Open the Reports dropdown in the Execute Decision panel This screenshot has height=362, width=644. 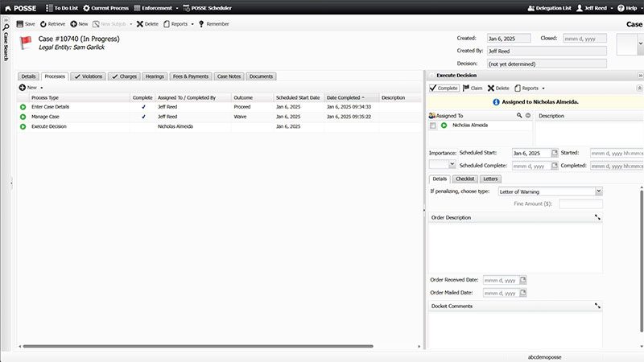click(x=530, y=88)
